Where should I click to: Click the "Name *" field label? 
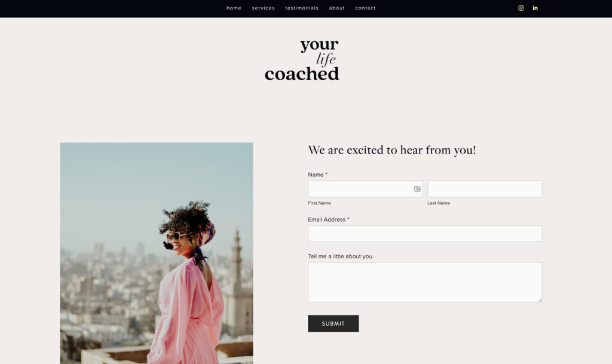coord(318,175)
